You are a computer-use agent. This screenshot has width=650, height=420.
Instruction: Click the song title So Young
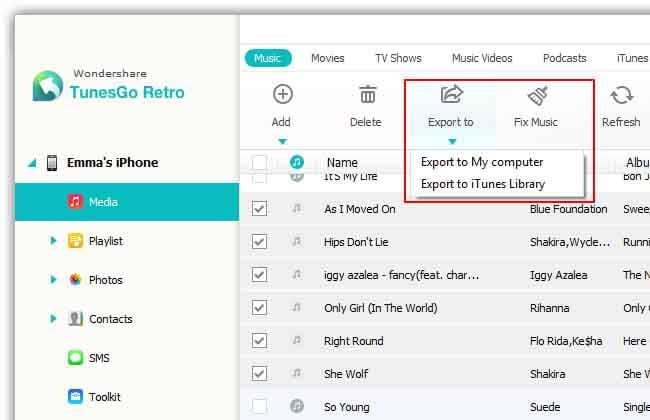tap(347, 408)
